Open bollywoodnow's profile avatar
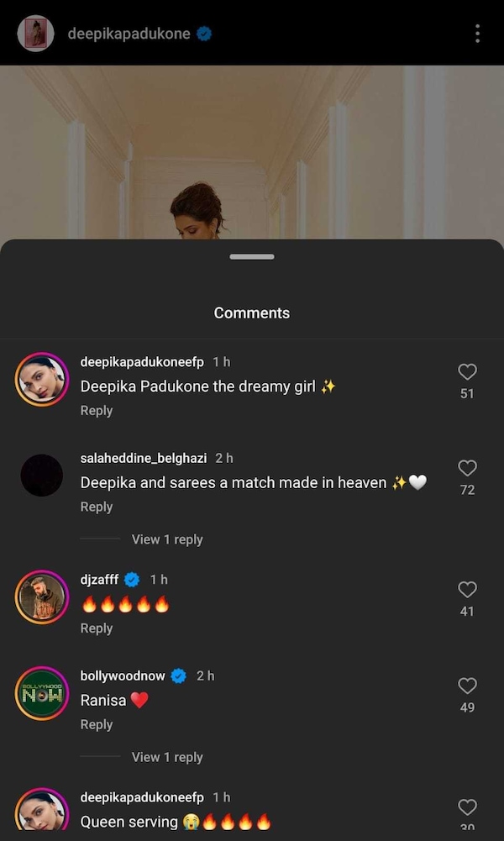Image resolution: width=504 pixels, height=841 pixels. [42, 694]
